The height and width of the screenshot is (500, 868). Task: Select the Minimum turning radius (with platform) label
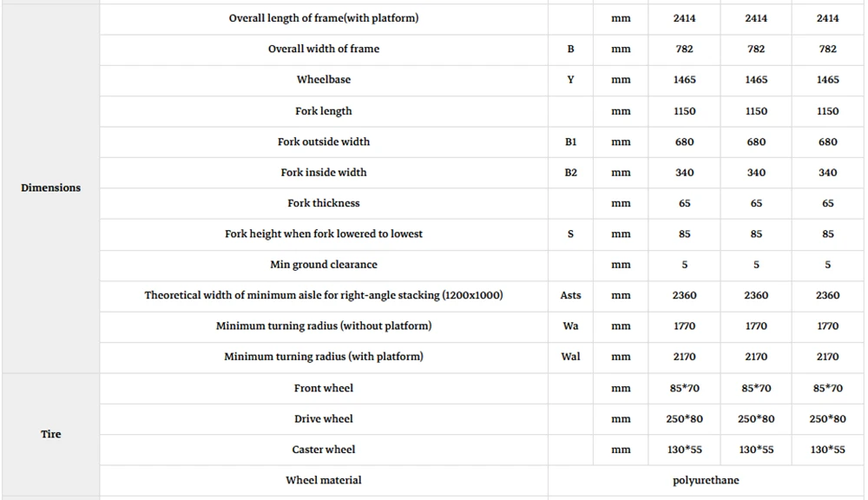(324, 357)
